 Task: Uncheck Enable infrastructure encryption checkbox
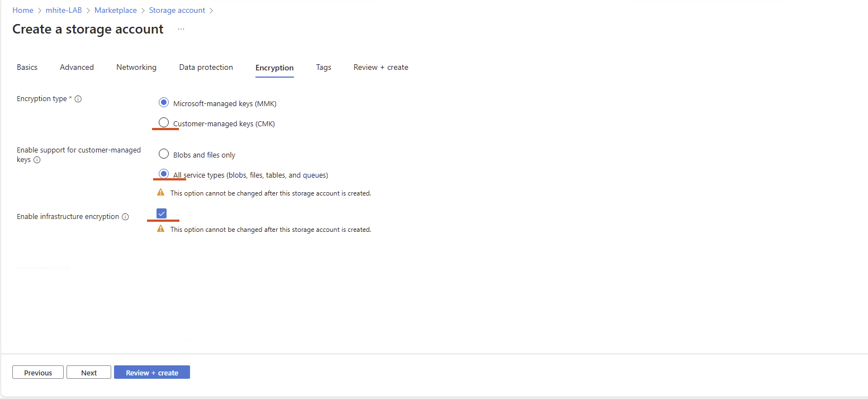pyautogui.click(x=162, y=213)
